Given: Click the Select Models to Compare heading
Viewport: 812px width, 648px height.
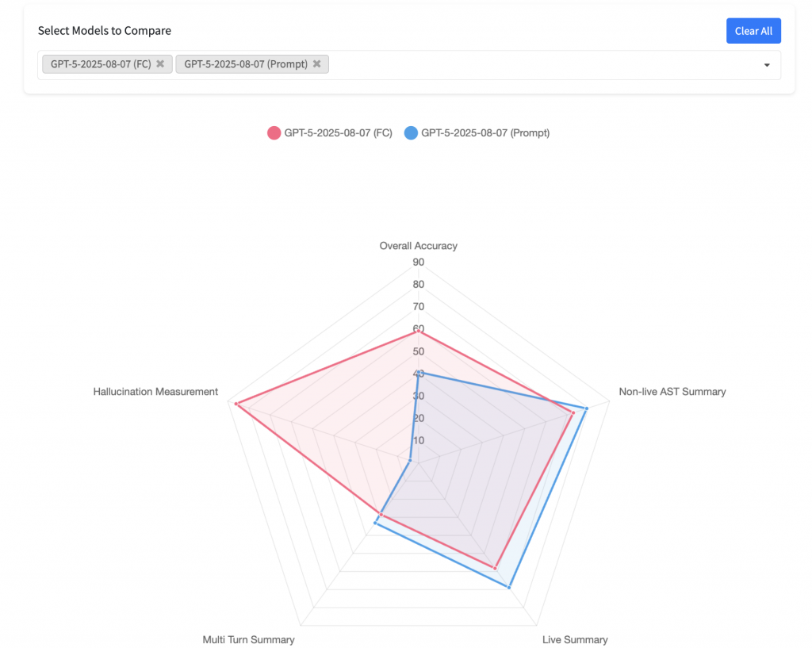Looking at the screenshot, I should (x=105, y=31).
